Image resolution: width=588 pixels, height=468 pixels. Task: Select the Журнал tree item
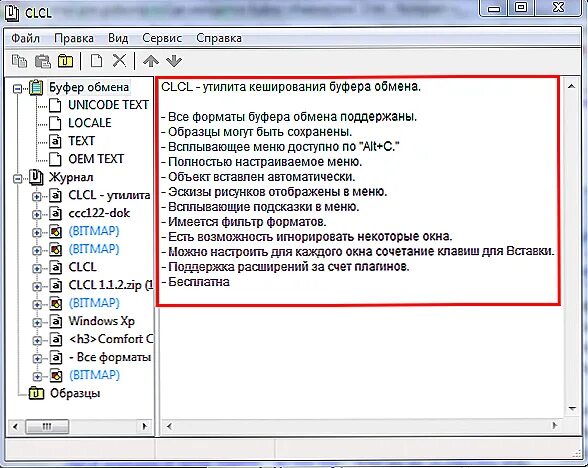pos(71,177)
